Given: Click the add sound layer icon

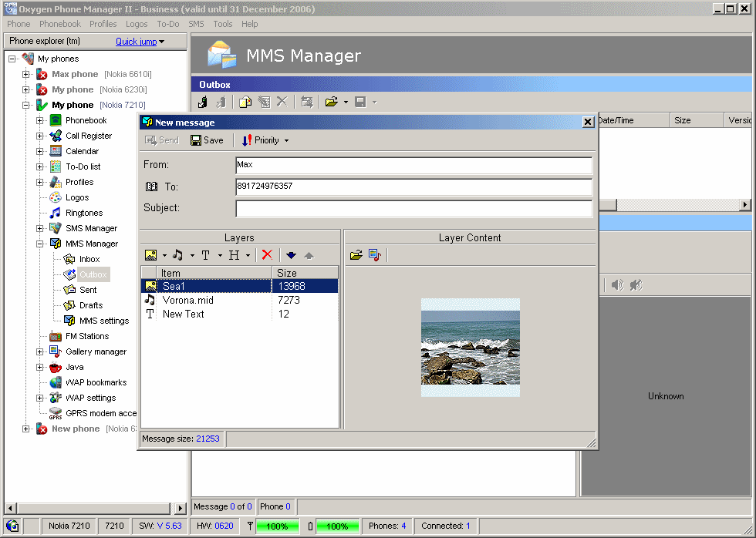Looking at the screenshot, I should click(178, 255).
